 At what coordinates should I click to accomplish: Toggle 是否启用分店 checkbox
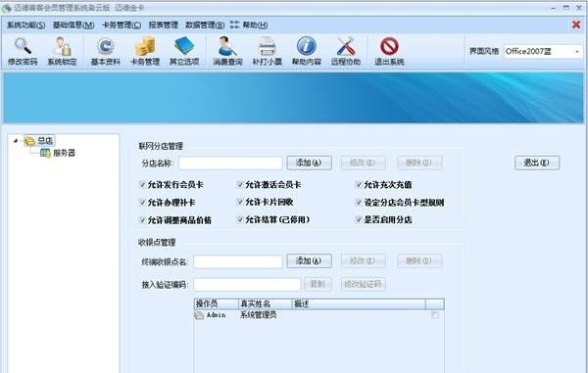[x=359, y=219]
